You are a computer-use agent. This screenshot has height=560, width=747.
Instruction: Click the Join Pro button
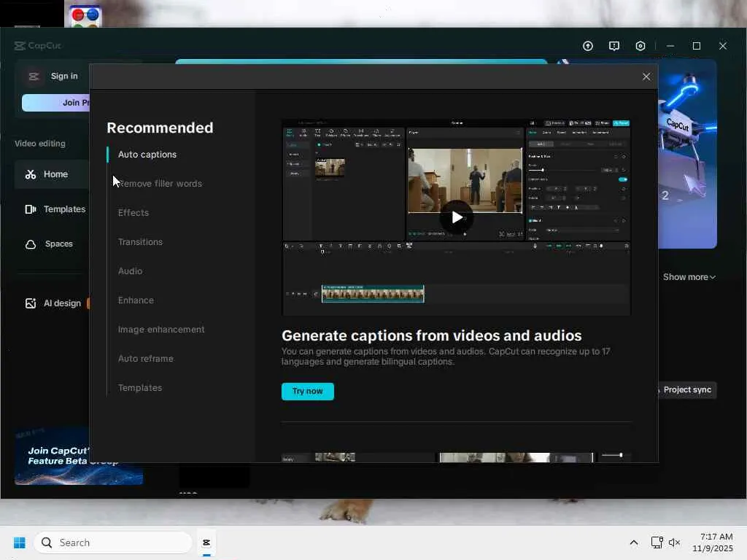coord(55,102)
